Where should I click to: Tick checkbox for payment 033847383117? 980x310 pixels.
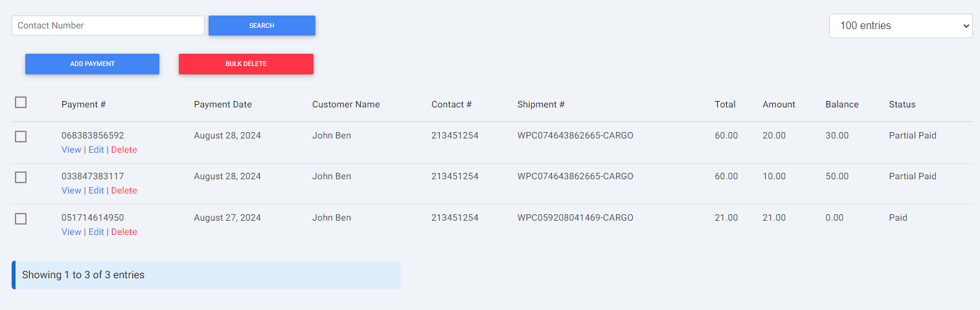21,177
